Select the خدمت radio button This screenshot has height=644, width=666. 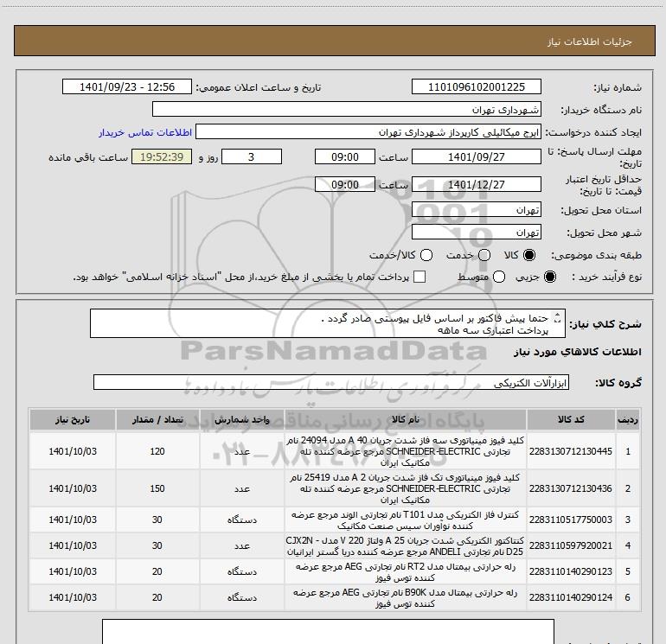484,255
